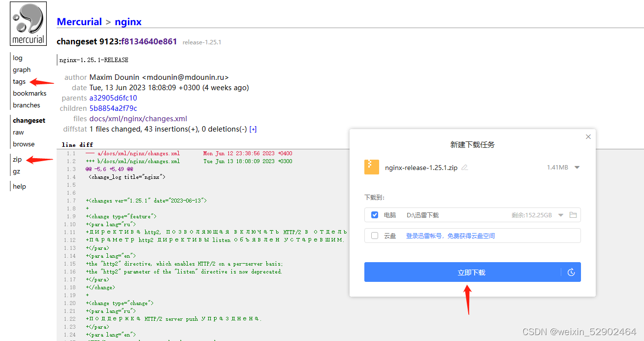Click the zip file icon in download dialog
Viewport: 644px width, 341px height.
372,167
